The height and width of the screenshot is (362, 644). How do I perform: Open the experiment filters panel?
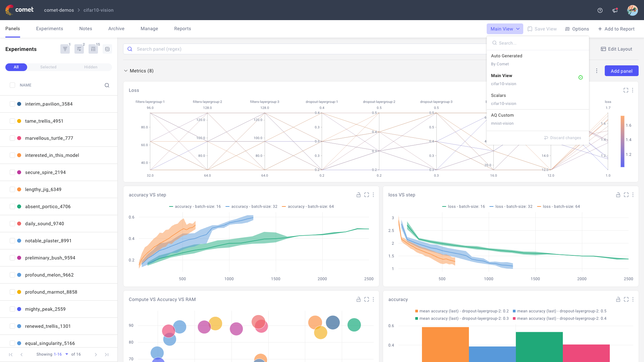(65, 49)
